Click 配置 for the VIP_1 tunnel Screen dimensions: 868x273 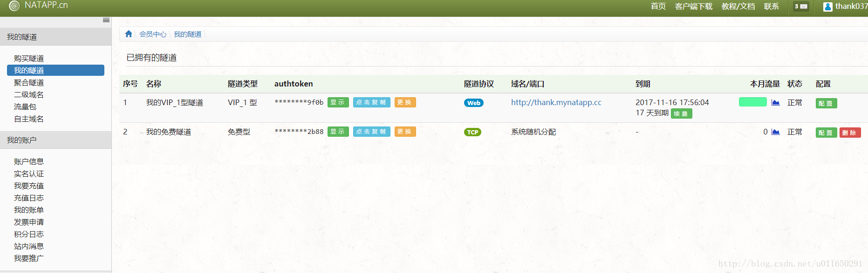point(826,103)
